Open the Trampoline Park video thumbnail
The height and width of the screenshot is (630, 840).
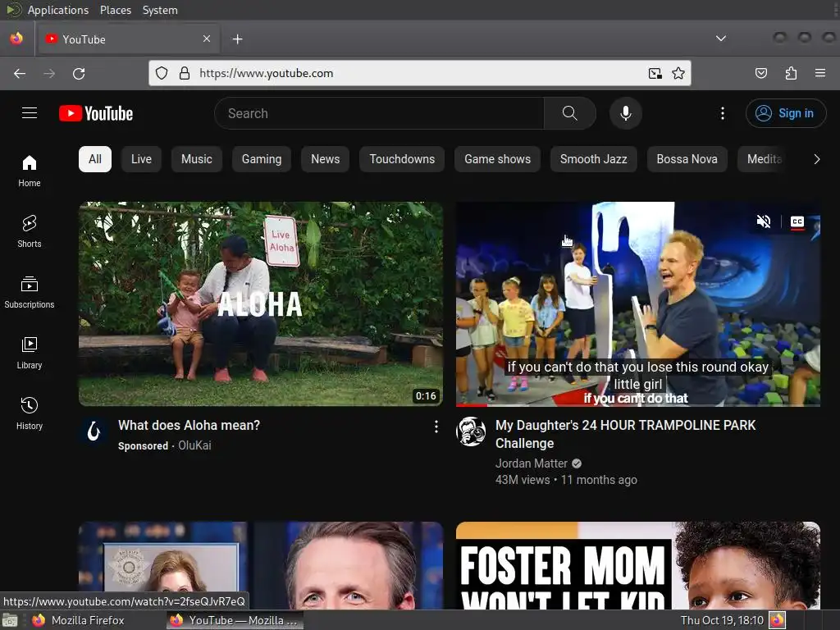[638, 304]
